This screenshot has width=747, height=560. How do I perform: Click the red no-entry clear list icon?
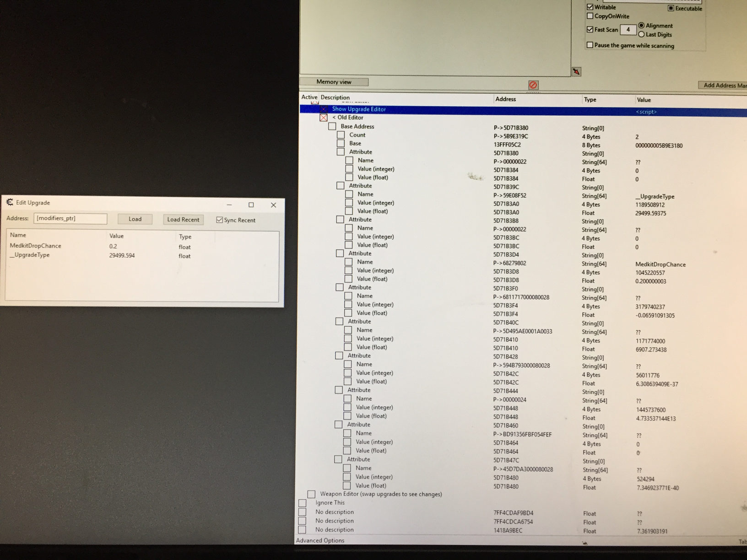(533, 85)
